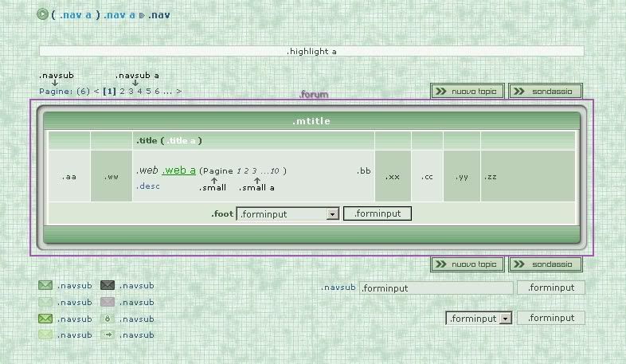Click the .forminput button in the .foot row
626x364 pixels.
coord(378,213)
